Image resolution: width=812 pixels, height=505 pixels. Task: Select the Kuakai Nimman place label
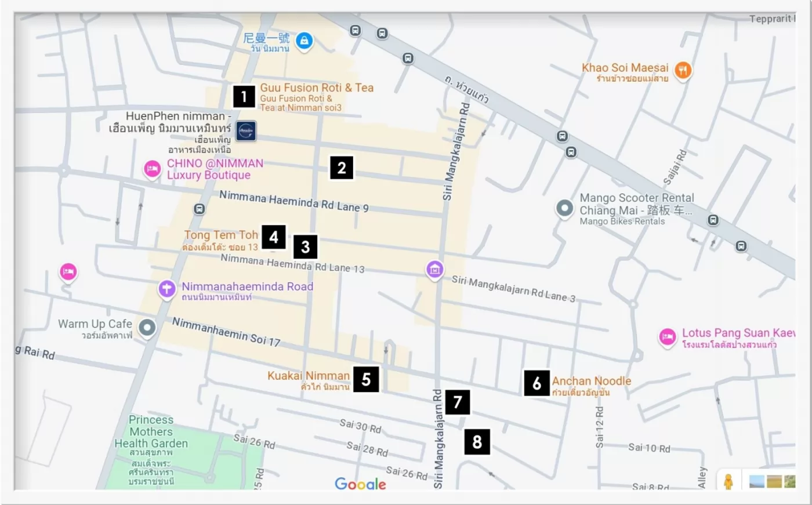(309, 376)
